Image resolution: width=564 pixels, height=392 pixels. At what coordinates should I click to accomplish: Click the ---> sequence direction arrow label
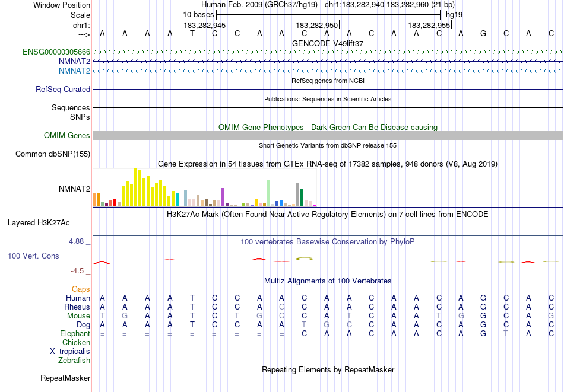[x=84, y=34]
